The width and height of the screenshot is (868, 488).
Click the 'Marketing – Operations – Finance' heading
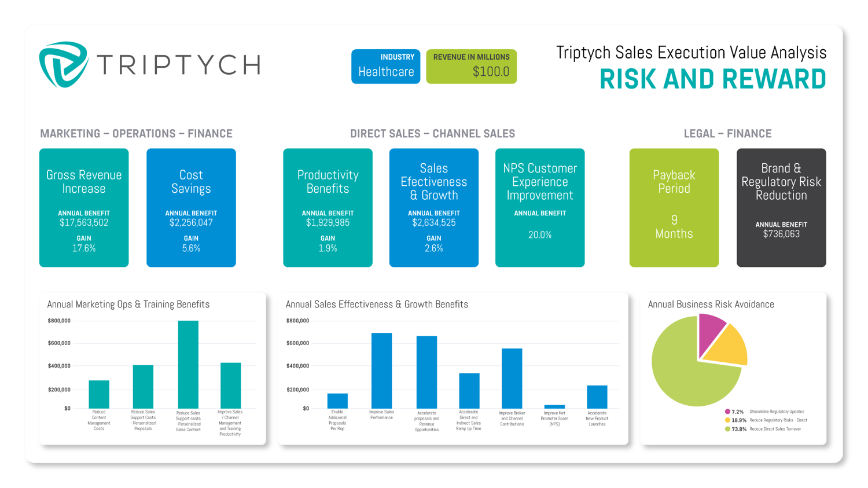(x=136, y=134)
